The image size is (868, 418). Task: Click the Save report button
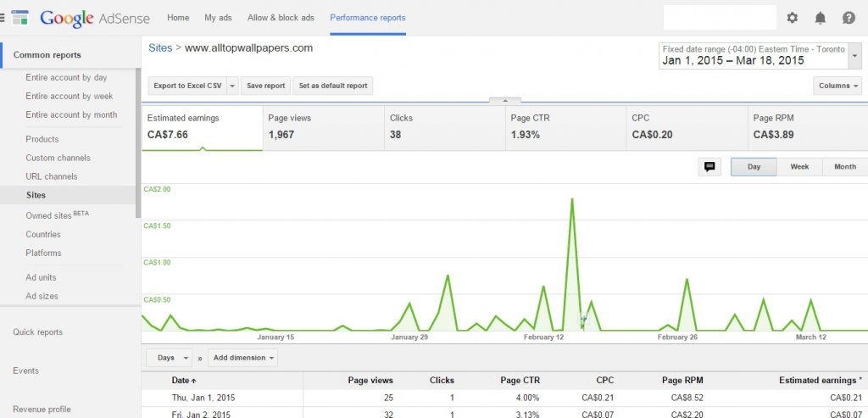[265, 86]
